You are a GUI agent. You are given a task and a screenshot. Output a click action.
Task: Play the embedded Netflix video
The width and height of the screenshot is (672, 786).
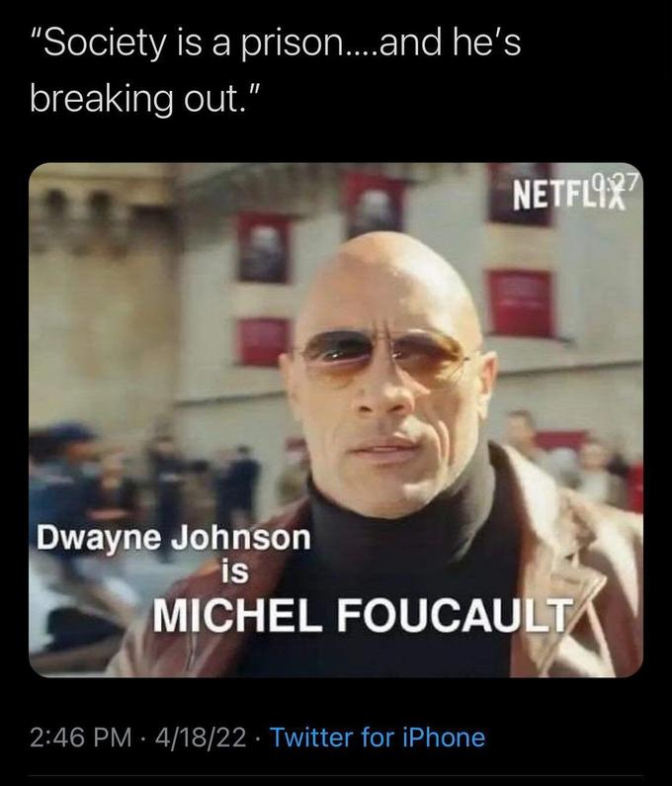[336, 420]
